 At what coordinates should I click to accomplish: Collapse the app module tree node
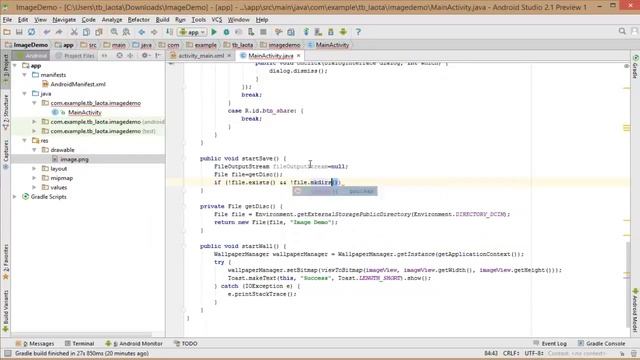(x=15, y=65)
